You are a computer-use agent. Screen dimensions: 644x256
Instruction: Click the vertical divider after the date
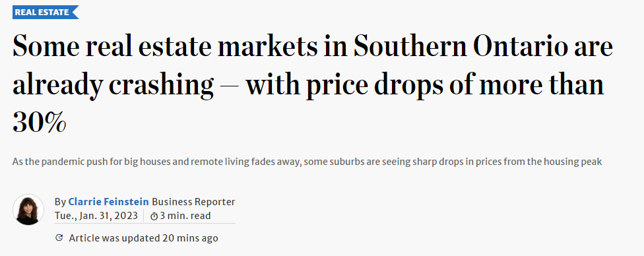click(143, 216)
